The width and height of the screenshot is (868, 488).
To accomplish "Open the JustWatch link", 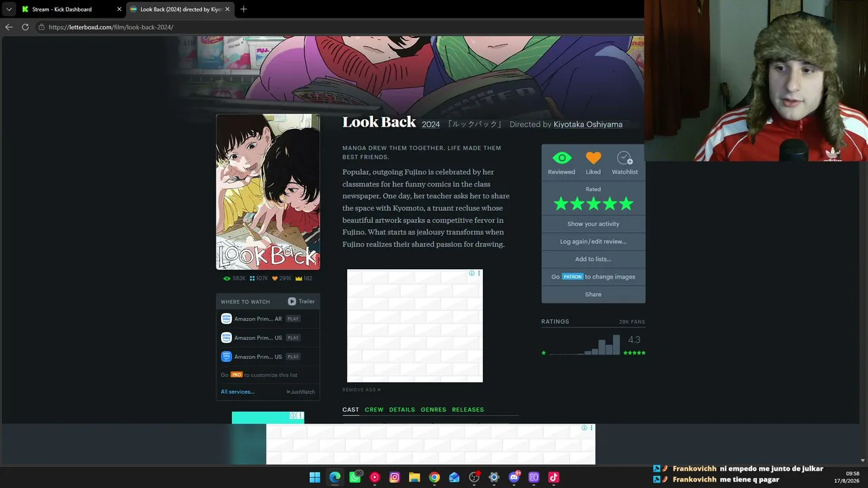I will (301, 392).
